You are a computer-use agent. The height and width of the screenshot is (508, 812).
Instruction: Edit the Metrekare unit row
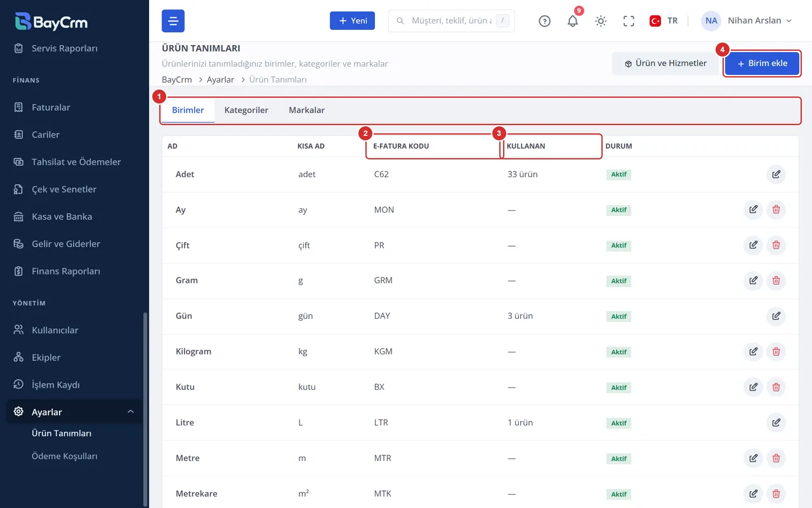coord(753,494)
